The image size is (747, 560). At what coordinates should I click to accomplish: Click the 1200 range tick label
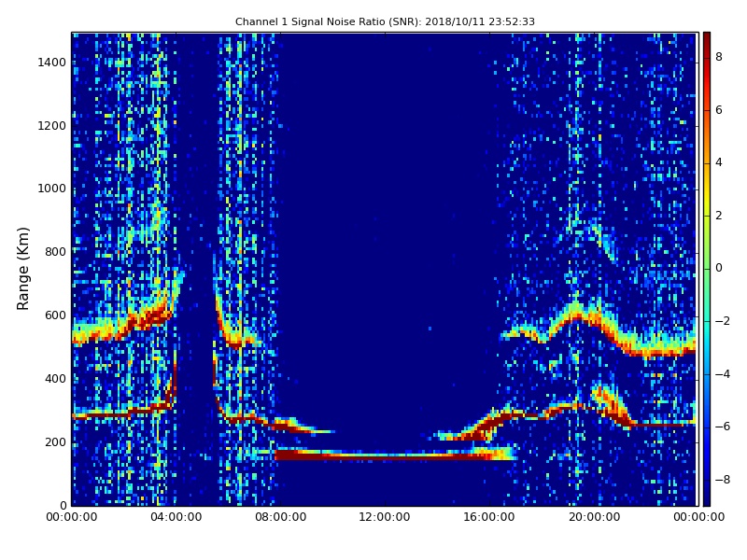(x=52, y=126)
